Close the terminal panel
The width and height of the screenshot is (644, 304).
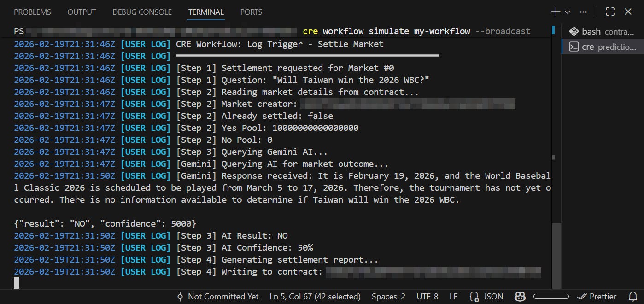pyautogui.click(x=627, y=12)
